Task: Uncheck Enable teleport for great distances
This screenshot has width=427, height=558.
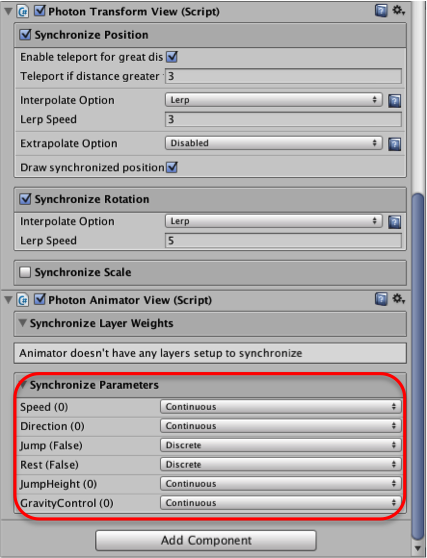Action: pyautogui.click(x=172, y=57)
